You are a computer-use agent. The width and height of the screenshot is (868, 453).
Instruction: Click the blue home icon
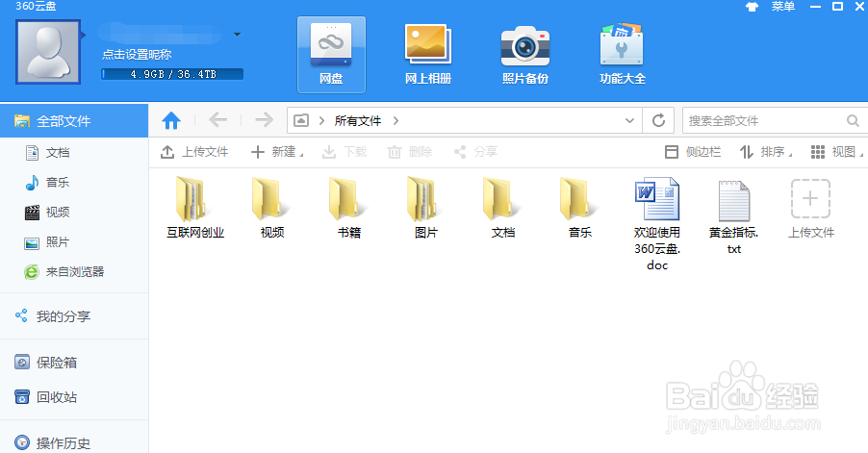171,120
